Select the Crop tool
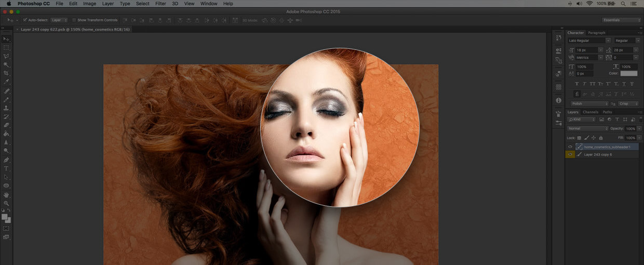644x265 pixels. (6, 73)
